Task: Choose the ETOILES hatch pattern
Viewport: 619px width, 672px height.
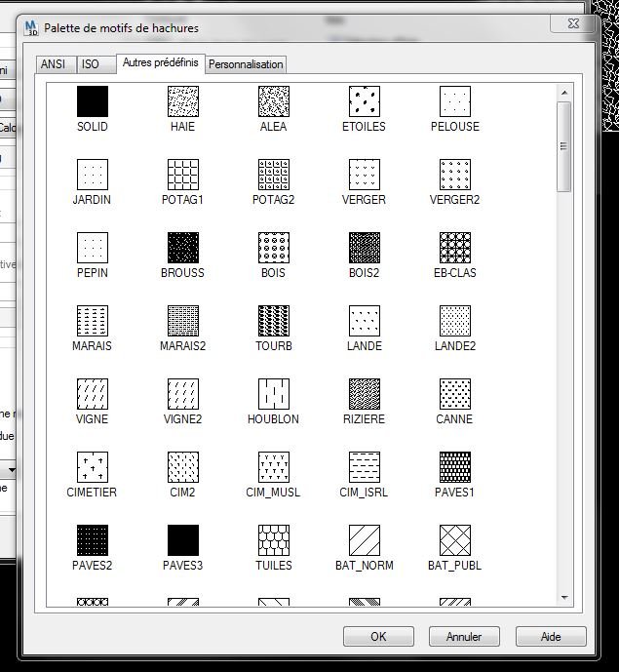Action: pyautogui.click(x=365, y=101)
